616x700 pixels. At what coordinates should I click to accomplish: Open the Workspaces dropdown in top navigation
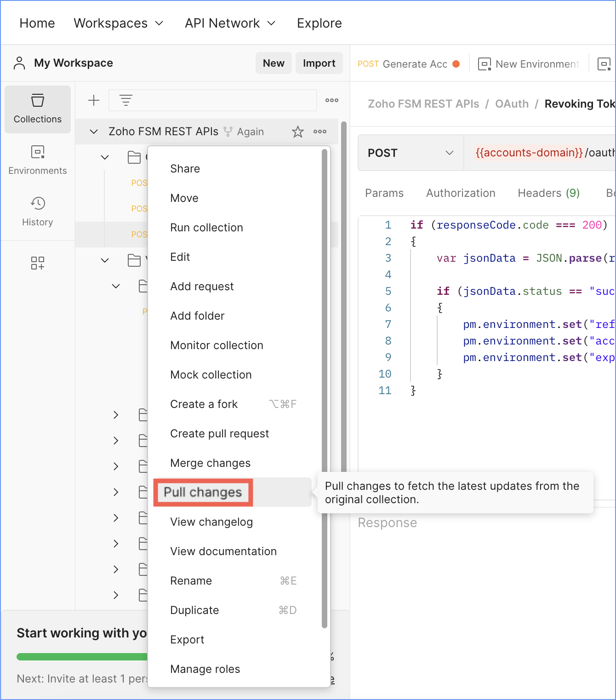tap(119, 23)
